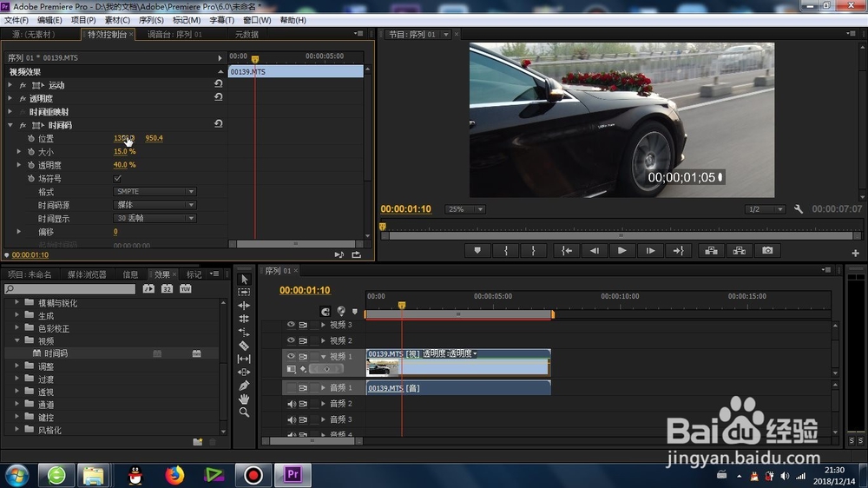868x488 pixels.
Task: Open Format SMPTE dropdown
Action: (155, 192)
